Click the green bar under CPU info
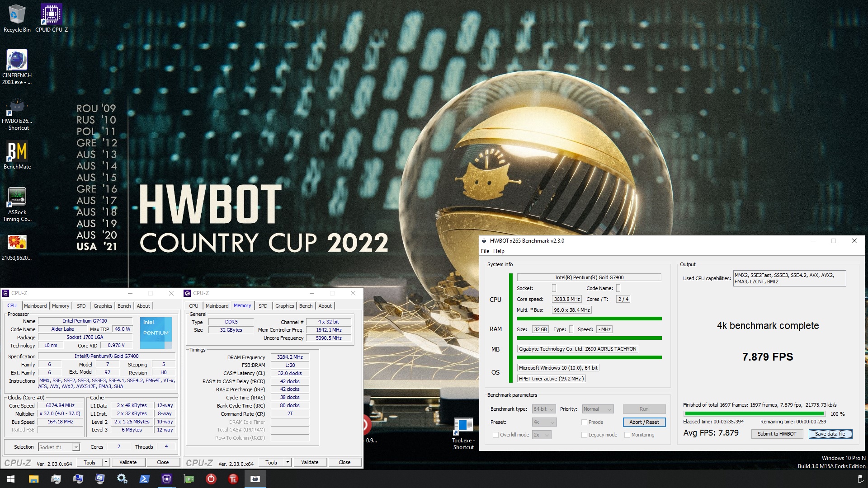Viewport: 868px width, 488px height. 589,319
